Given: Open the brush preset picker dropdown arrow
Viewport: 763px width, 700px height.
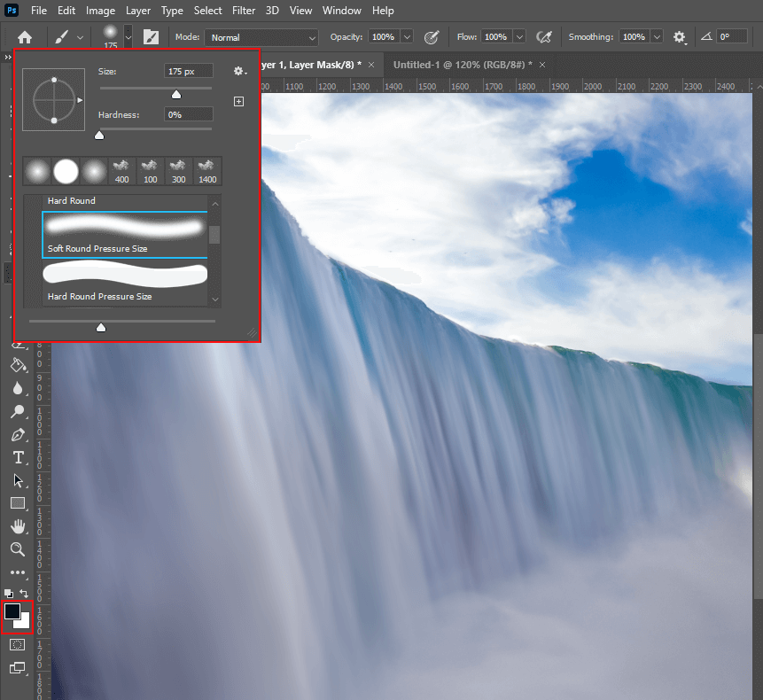Looking at the screenshot, I should 128,37.
